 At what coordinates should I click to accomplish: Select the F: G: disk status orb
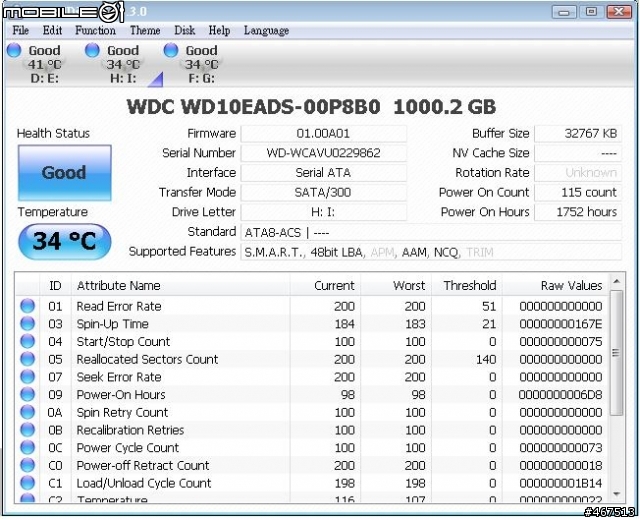[171, 50]
